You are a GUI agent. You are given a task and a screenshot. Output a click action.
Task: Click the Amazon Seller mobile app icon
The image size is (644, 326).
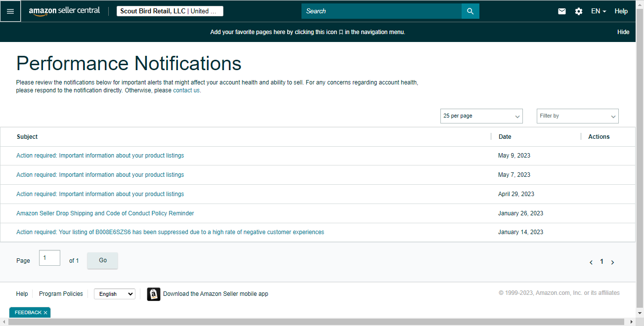(x=154, y=294)
